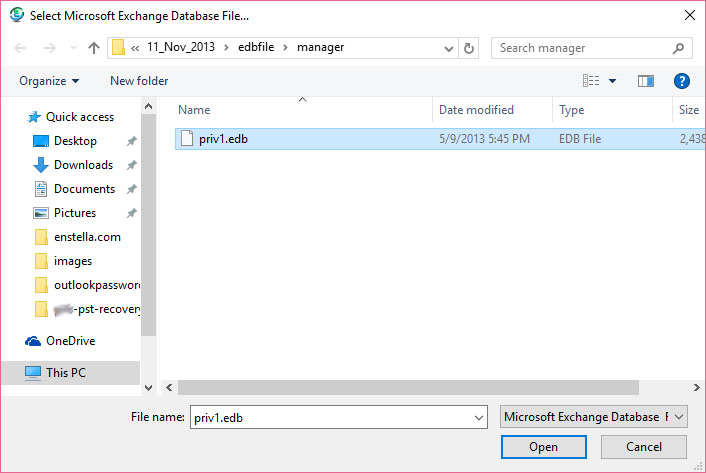Click the Open button
Viewport: 706px width, 473px height.
(543, 447)
